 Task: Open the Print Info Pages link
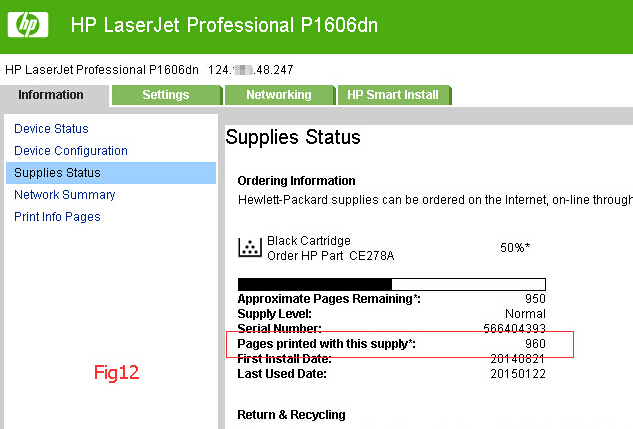[57, 217]
